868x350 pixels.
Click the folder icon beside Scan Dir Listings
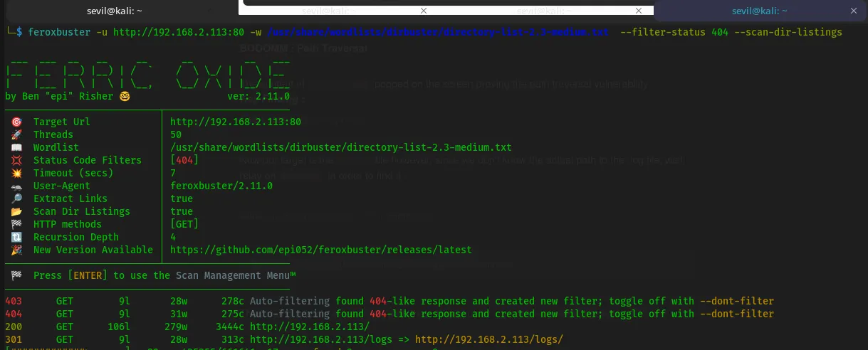[x=17, y=211]
